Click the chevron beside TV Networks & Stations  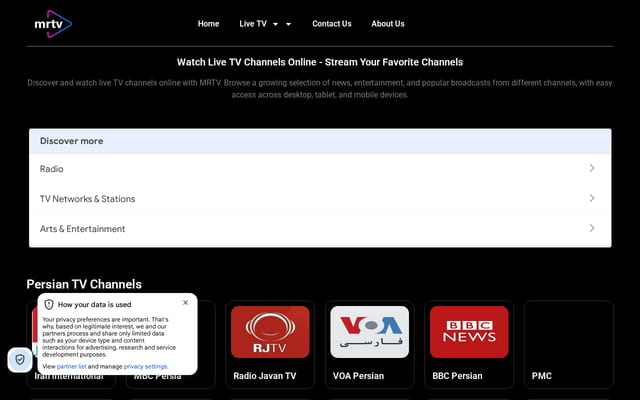pos(591,198)
